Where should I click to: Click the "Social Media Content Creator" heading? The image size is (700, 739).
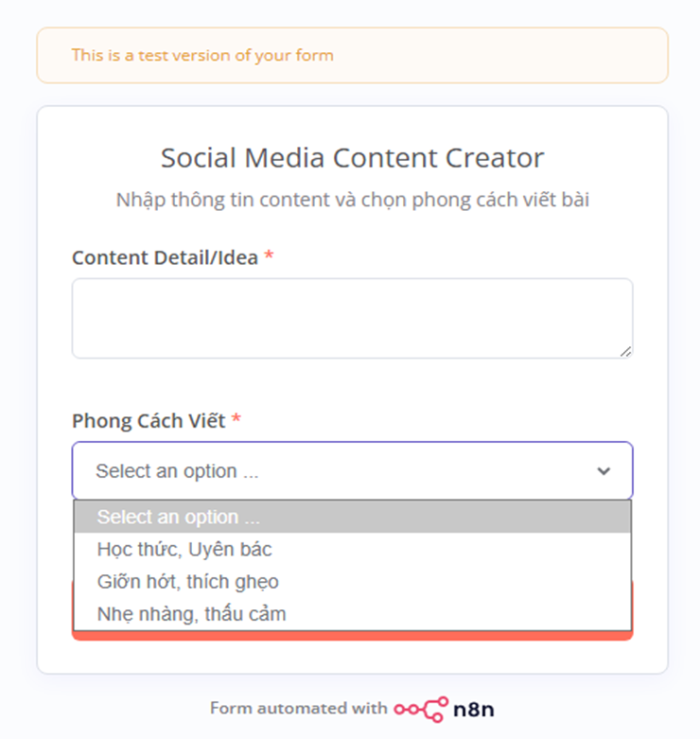tap(352, 157)
